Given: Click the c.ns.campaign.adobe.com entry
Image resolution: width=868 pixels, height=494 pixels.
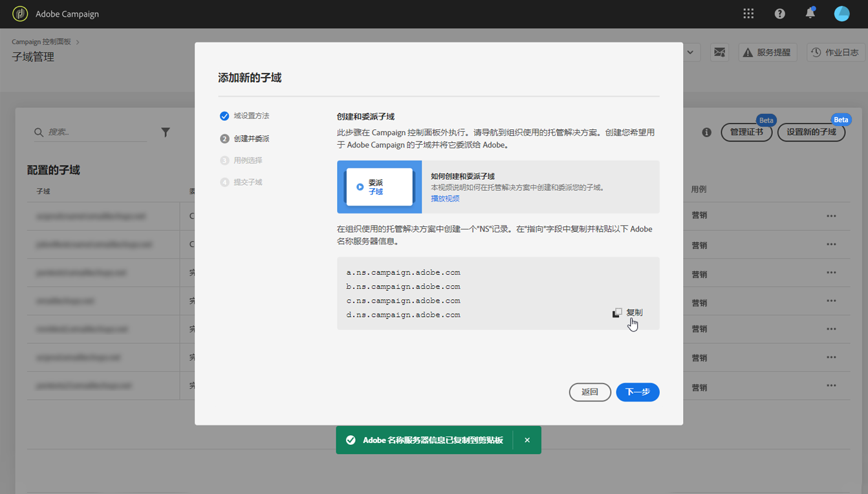Looking at the screenshot, I should [x=404, y=301].
